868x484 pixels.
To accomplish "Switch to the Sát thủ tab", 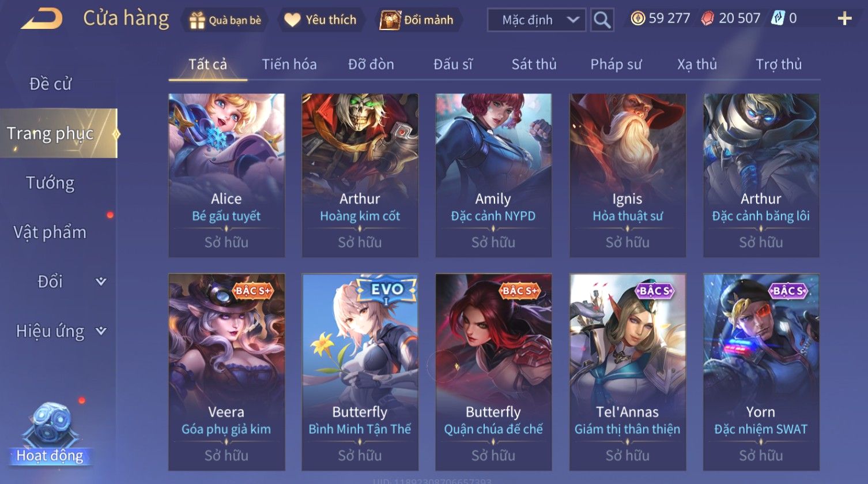I will 534,64.
